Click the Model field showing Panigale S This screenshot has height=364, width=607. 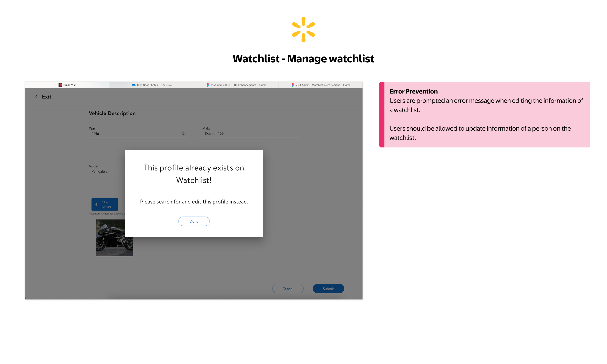pos(107,171)
